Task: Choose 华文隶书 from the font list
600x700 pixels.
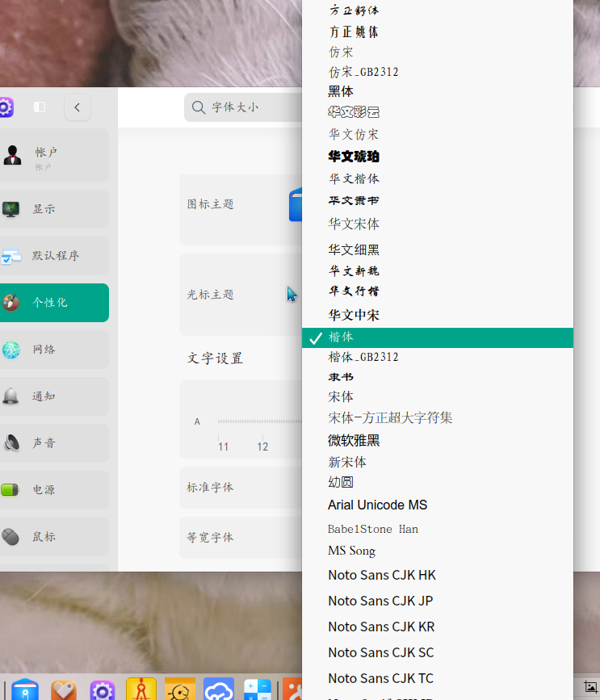Action: 438,201
